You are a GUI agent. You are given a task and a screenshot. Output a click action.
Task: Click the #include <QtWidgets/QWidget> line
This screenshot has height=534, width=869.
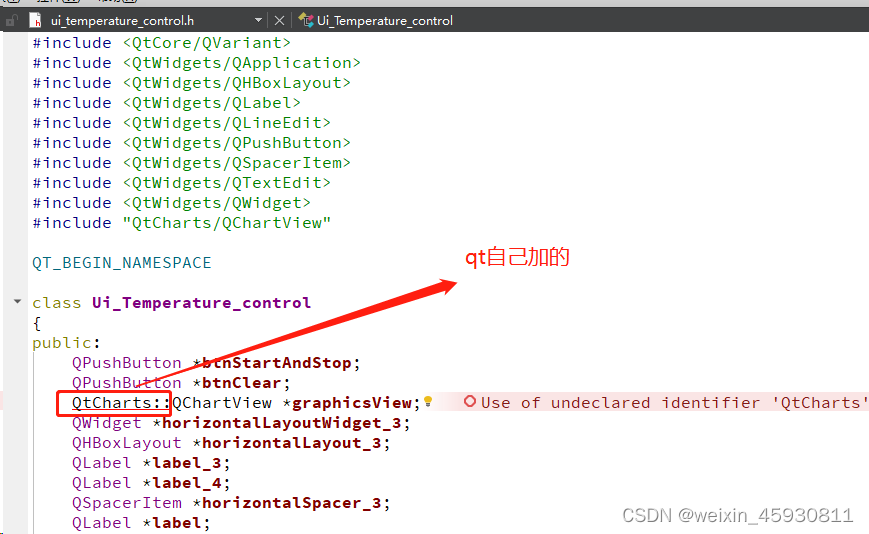point(171,202)
